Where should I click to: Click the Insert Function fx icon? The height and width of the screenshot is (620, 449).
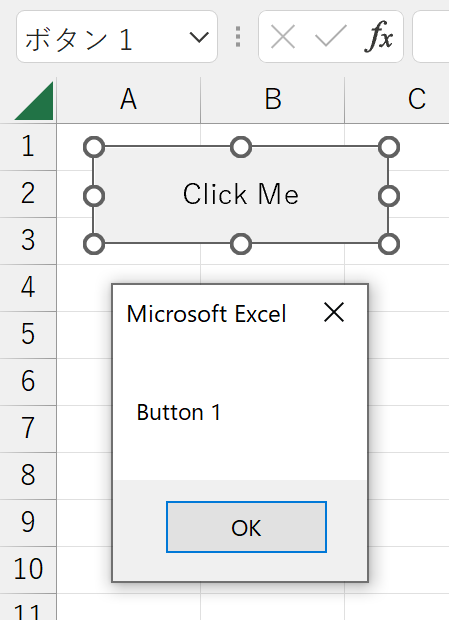point(379,37)
